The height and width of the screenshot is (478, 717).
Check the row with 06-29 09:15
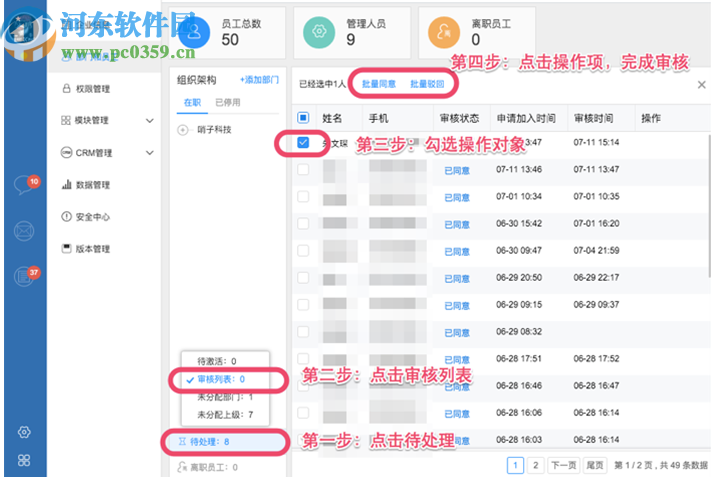click(x=303, y=305)
